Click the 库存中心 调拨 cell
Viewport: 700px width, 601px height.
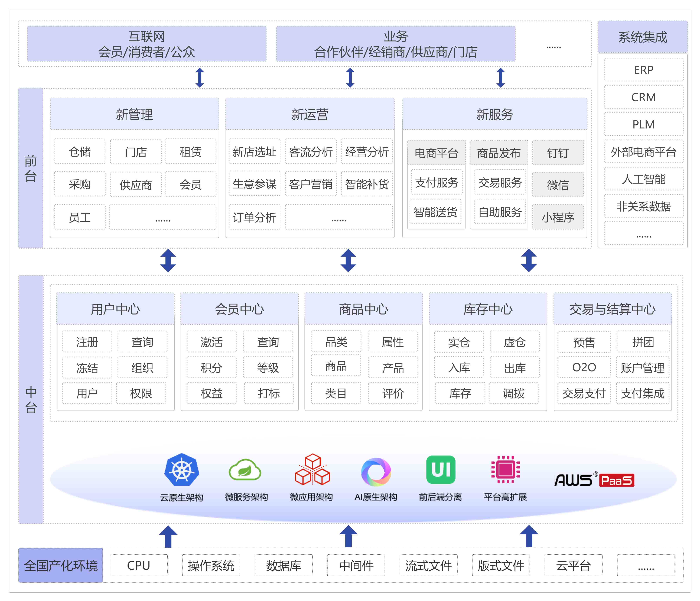pyautogui.click(x=513, y=393)
